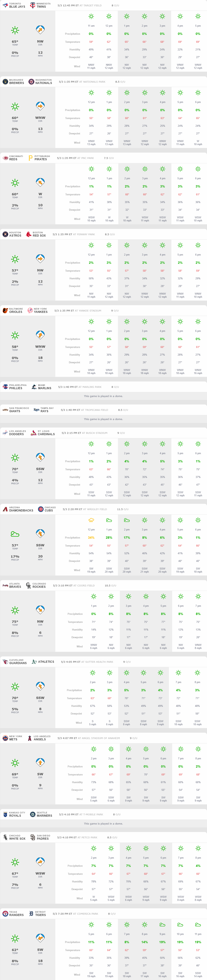Click the 'AT SUTTER HEALTH PARK' venue text
This screenshot has width=207, height=980.
point(97,662)
